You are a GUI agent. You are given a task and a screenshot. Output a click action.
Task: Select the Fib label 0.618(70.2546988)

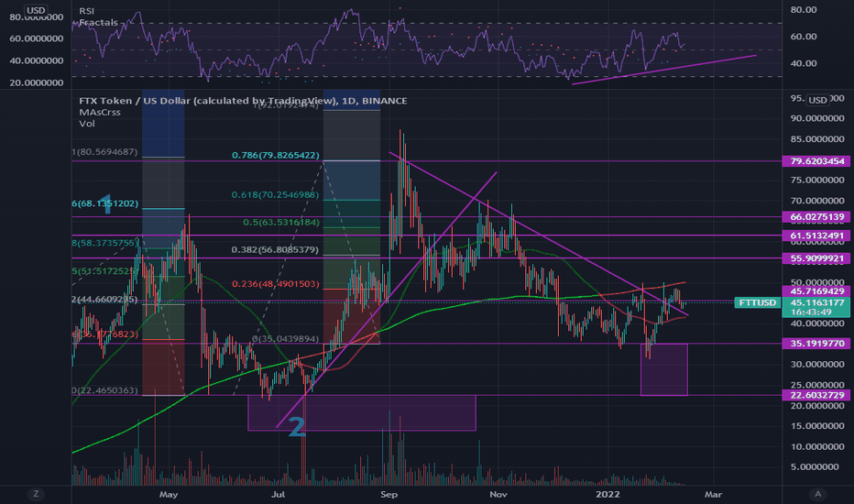(275, 195)
